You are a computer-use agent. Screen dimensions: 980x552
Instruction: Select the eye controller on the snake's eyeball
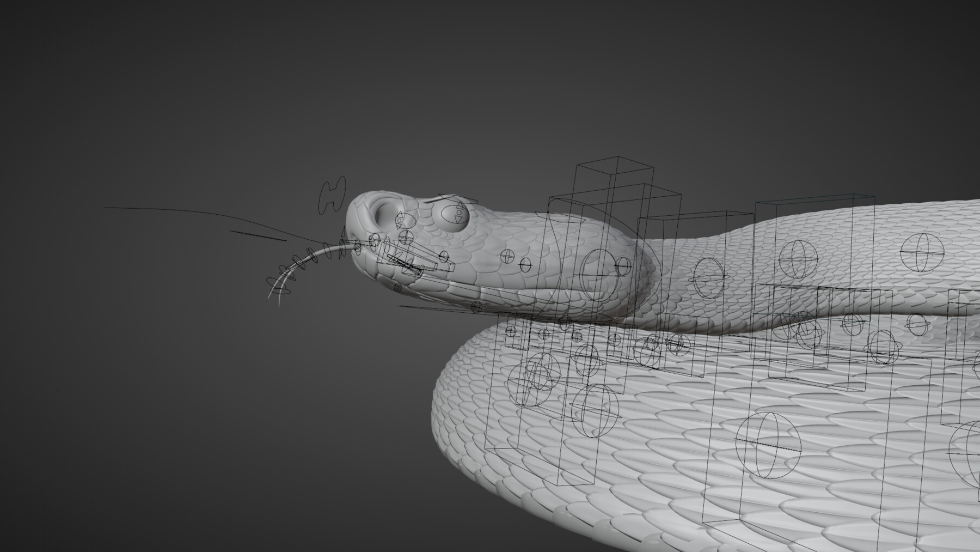tap(455, 214)
